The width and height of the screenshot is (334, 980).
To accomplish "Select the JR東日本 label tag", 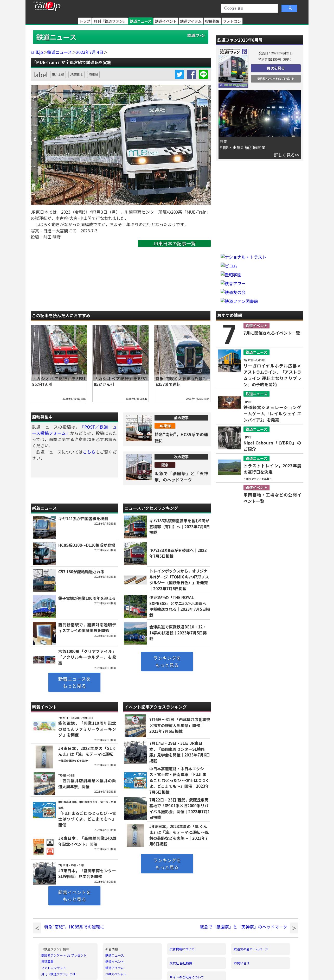I will pos(76,75).
